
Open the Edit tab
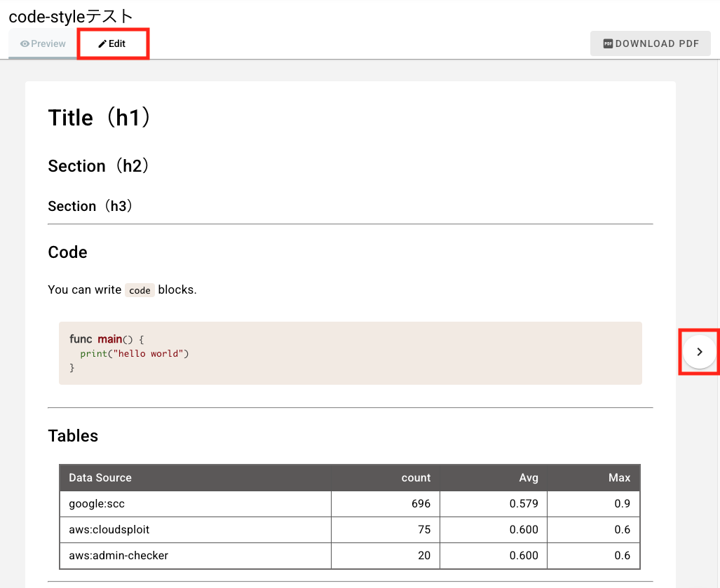pos(112,43)
